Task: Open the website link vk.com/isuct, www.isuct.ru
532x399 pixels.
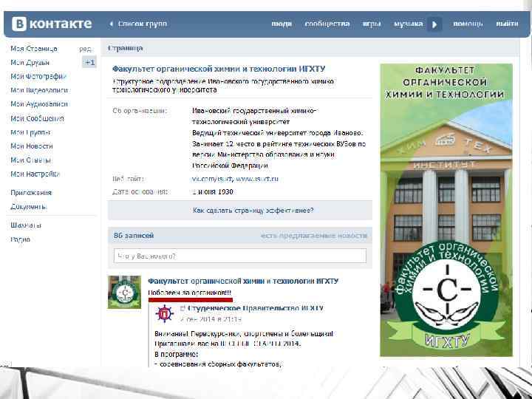Action: click(x=235, y=179)
